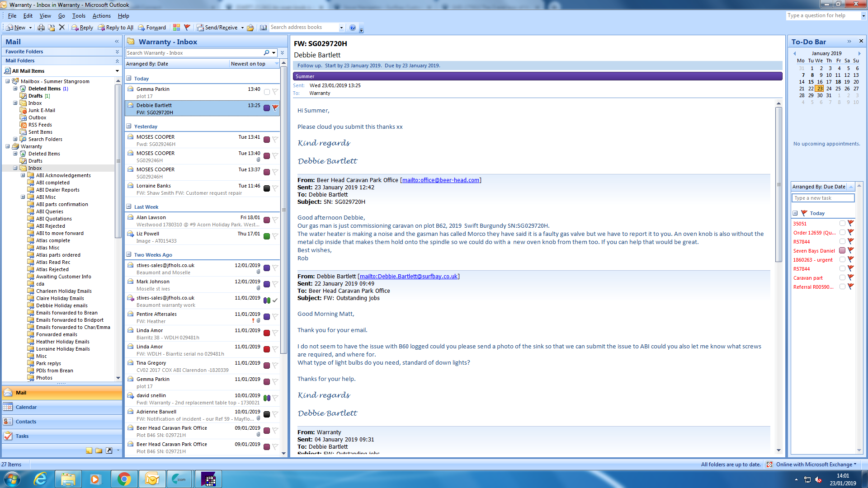Image resolution: width=868 pixels, height=488 pixels.
Task: Click the office@beer-head.com mailto link
Action: (440, 180)
